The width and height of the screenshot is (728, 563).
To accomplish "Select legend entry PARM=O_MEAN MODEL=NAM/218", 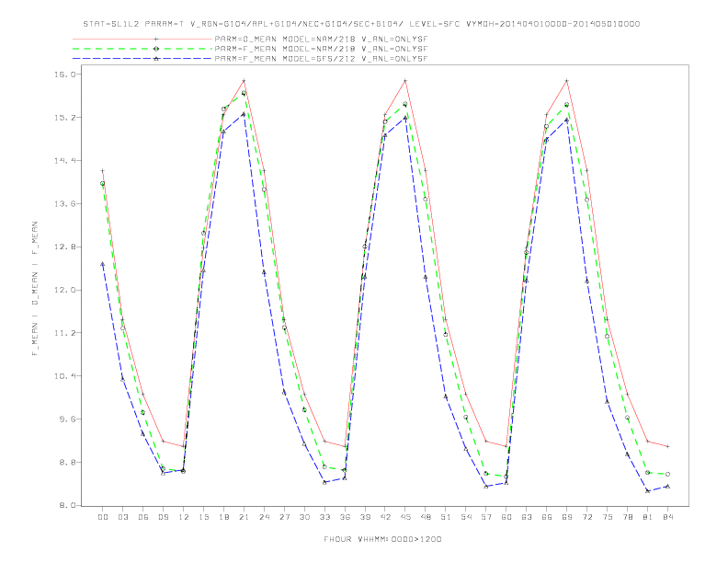I will click(321, 40).
